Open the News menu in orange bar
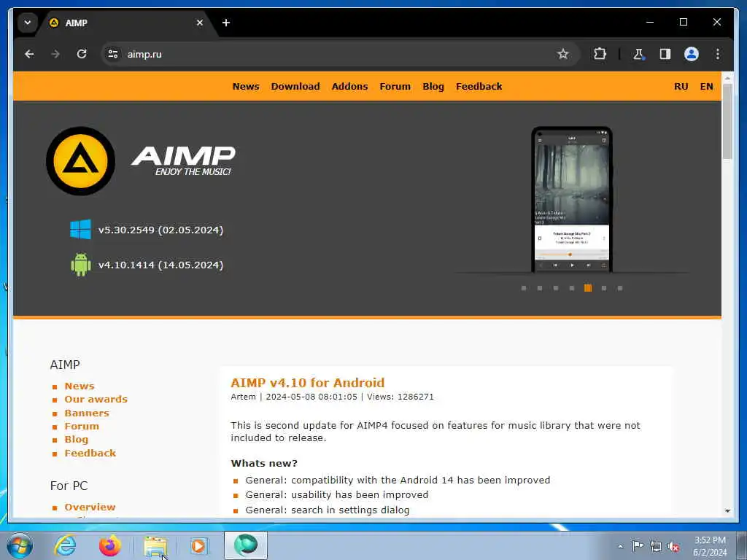 click(x=246, y=87)
